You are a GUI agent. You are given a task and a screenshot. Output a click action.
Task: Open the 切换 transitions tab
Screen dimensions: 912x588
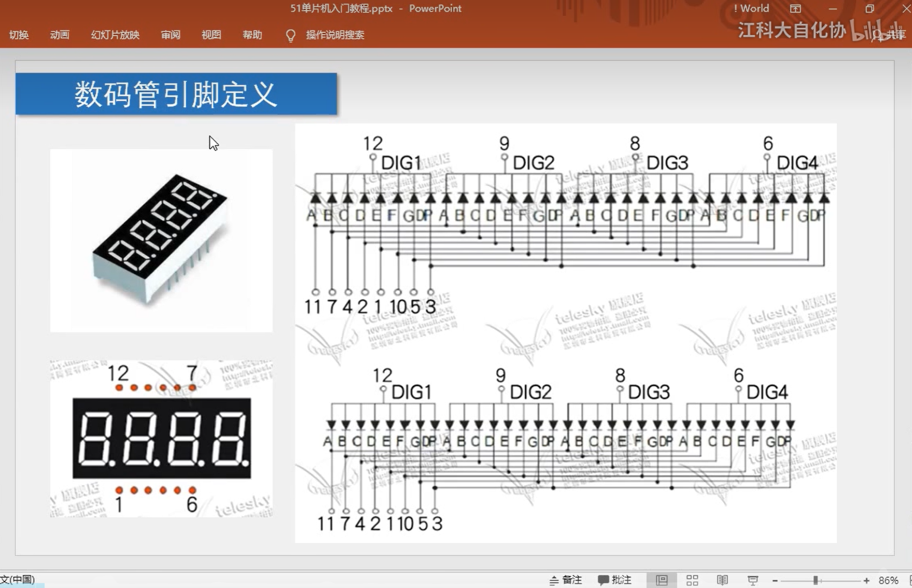coord(19,35)
